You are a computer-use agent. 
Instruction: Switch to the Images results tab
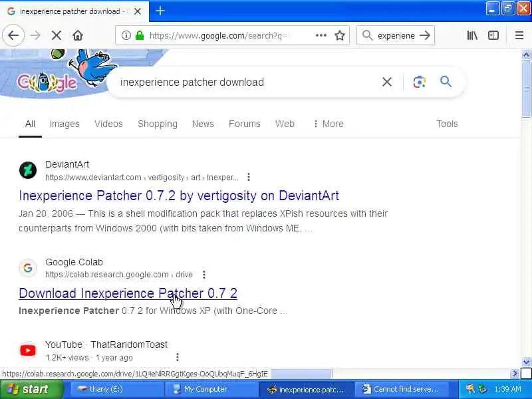[x=65, y=124]
